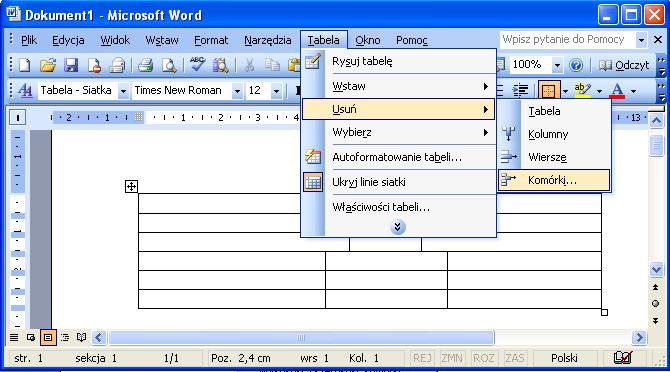Open the Format menu
Screen dimensions: 670x372
pos(211,40)
